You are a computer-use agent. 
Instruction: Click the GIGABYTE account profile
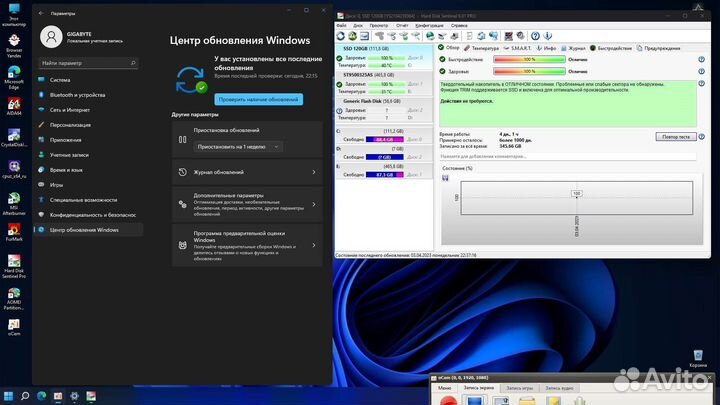[x=82, y=37]
